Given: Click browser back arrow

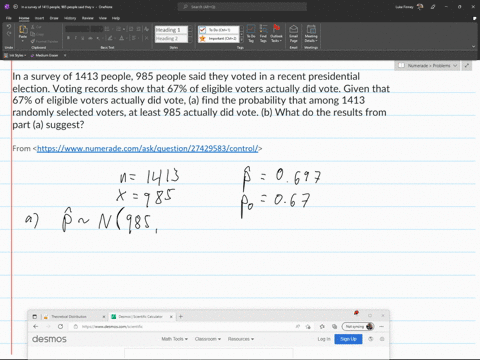Looking at the screenshot, I should [36, 327].
